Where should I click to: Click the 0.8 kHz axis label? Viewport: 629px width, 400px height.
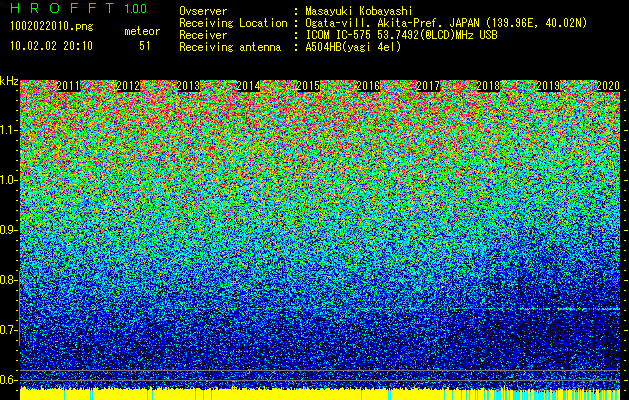9,280
